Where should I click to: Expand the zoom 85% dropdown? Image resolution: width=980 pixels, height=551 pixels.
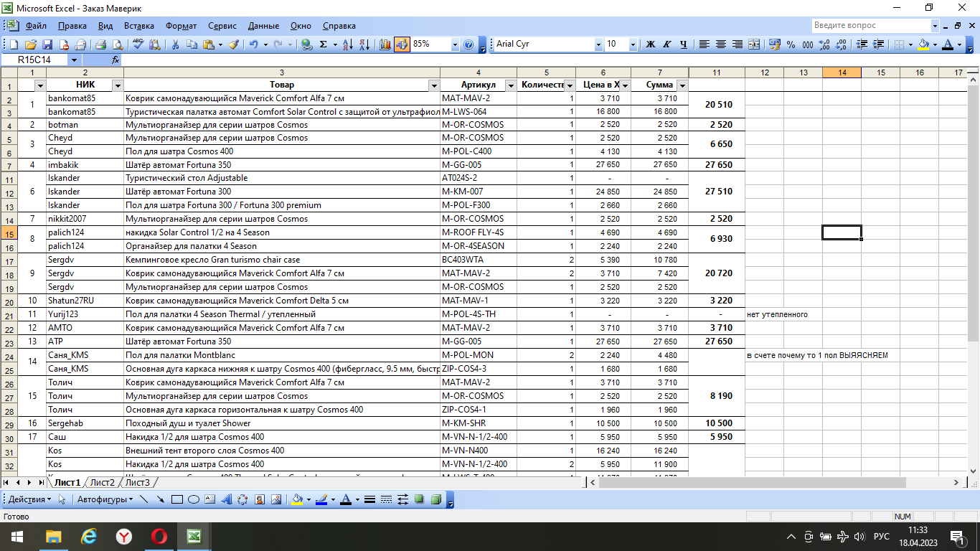coord(455,44)
